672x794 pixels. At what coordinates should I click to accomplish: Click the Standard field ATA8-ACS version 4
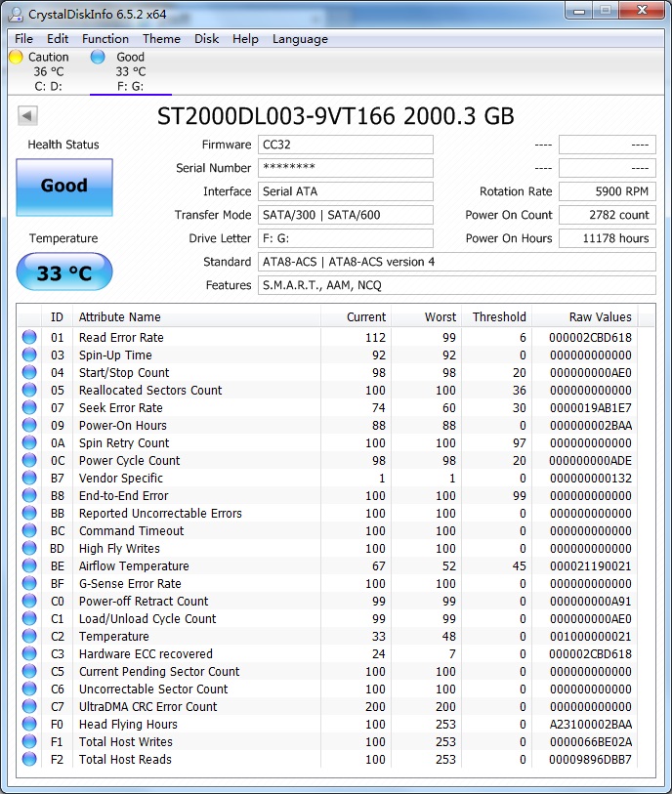click(x=457, y=262)
